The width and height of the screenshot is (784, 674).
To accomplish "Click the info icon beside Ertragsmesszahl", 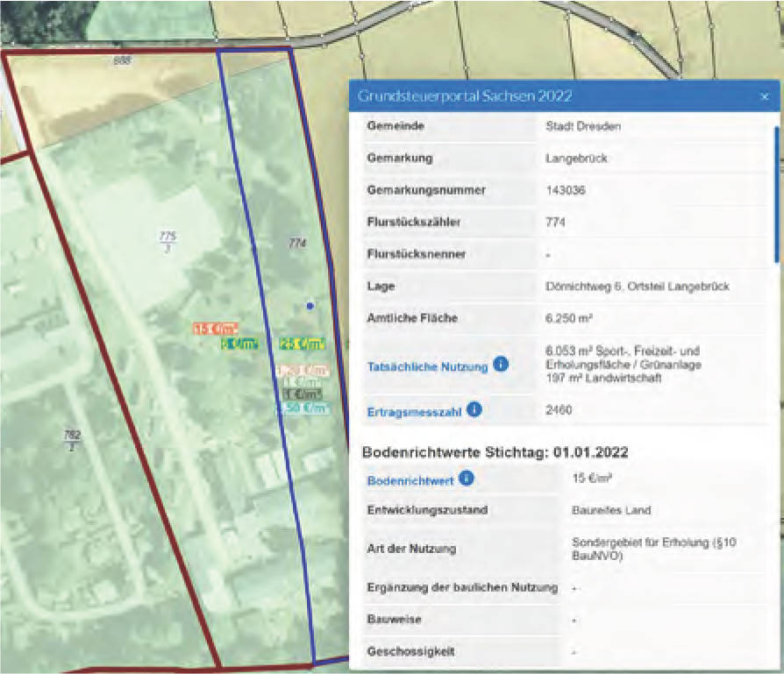I will (x=475, y=407).
